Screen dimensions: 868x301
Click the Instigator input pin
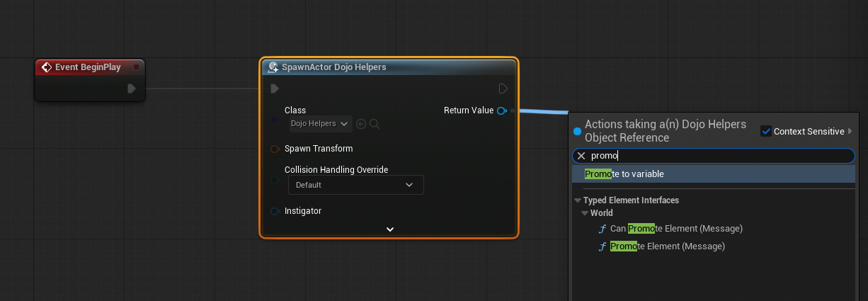(275, 211)
